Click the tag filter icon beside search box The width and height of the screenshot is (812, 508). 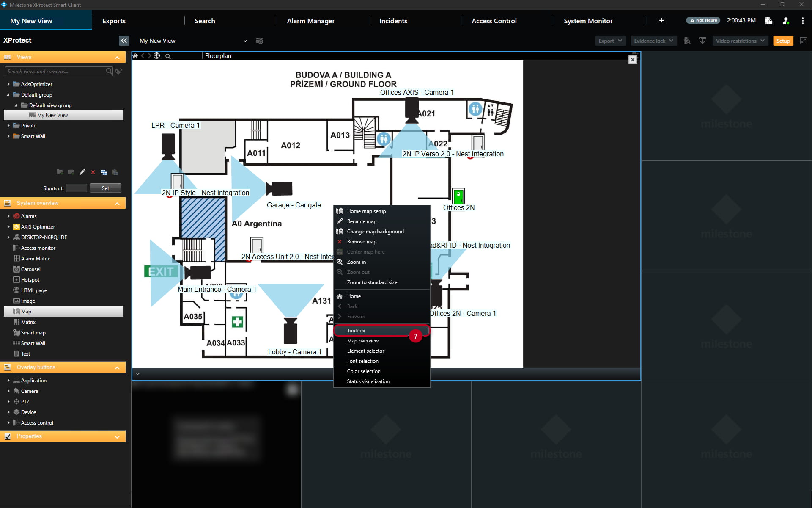click(119, 72)
